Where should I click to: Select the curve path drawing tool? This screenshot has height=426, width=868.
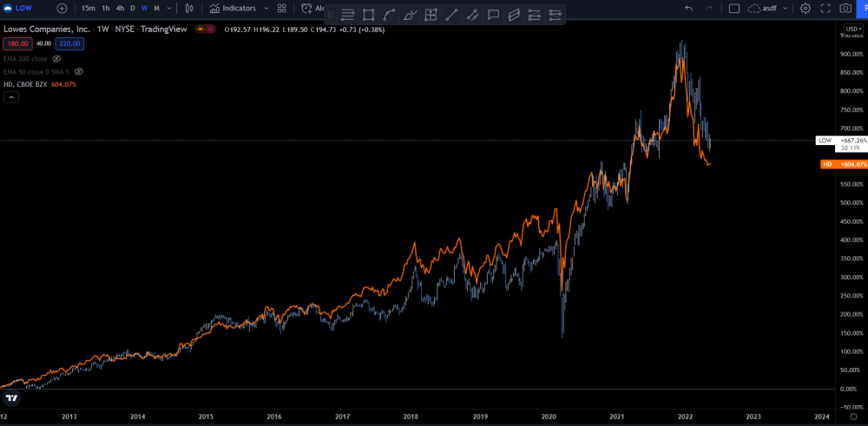[x=389, y=15]
